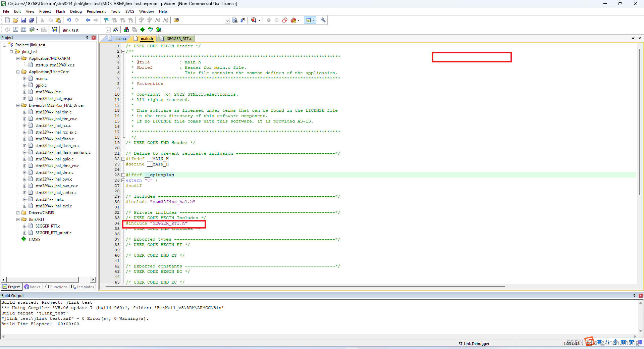Screen dimensions: 644x349
Task: Download program to flash via LOAD button
Action: (x=55, y=30)
